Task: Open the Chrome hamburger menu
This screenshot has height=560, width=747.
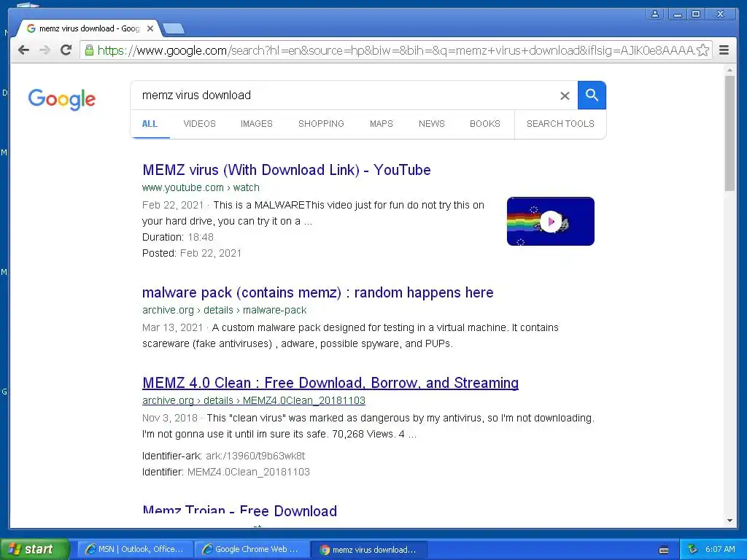Action: (724, 50)
